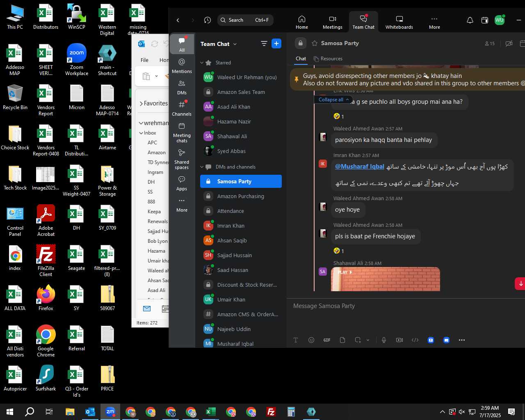Open more compose options ellipsis
This screenshot has height=420, width=525.
462,340
